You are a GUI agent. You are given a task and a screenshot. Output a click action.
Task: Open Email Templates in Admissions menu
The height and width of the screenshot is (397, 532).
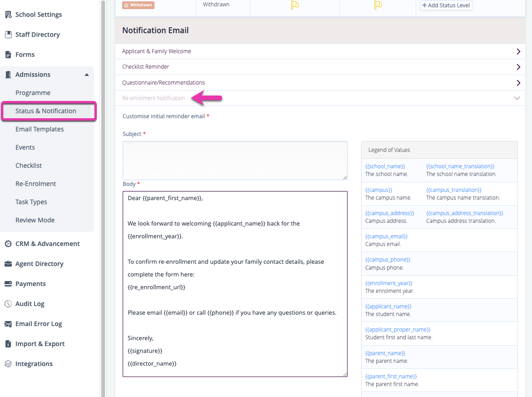(40, 129)
